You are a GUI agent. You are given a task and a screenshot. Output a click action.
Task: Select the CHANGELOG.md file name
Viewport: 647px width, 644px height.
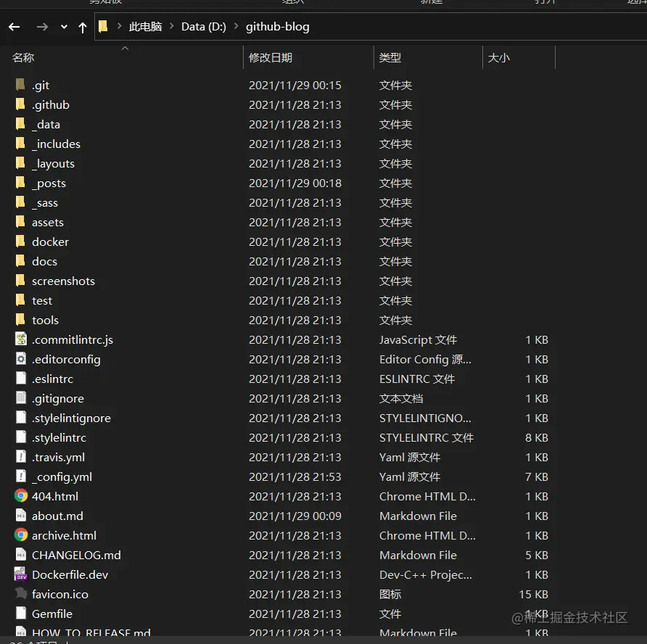click(76, 556)
